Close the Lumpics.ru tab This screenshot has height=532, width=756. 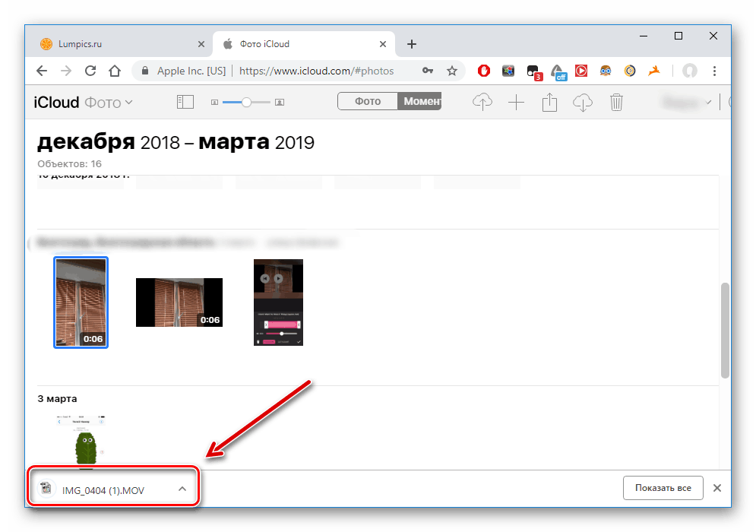[x=201, y=44]
